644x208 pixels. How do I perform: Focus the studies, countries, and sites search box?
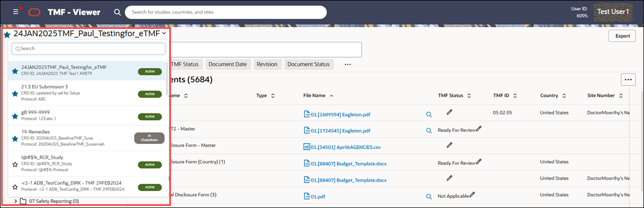click(x=226, y=12)
